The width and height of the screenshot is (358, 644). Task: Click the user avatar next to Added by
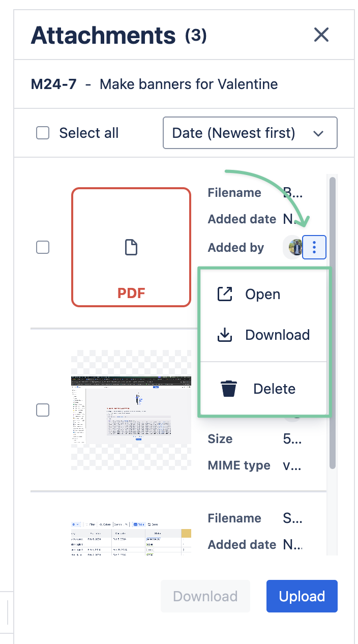pyautogui.click(x=294, y=248)
